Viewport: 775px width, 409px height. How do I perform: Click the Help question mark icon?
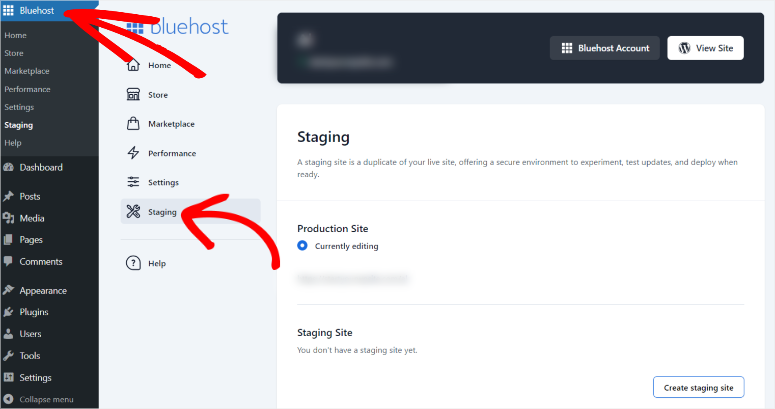(x=133, y=263)
